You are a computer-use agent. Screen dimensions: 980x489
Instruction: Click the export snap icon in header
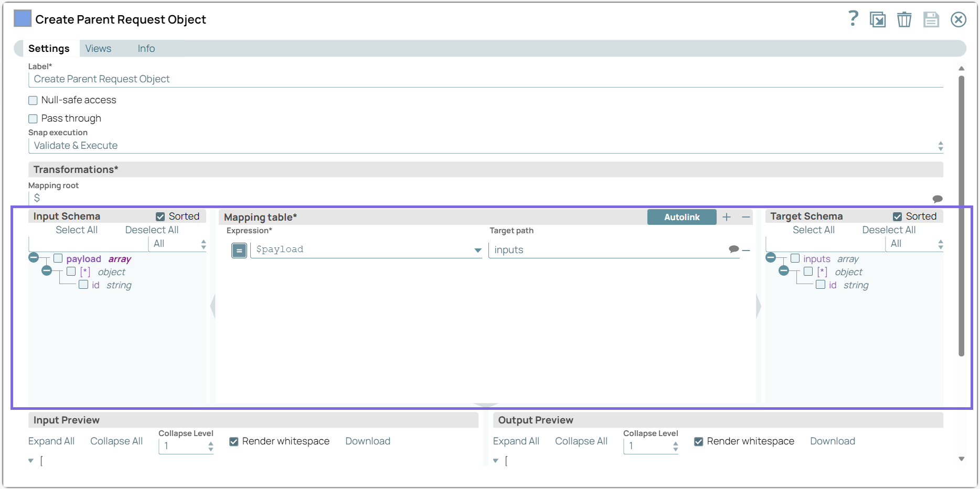[878, 19]
